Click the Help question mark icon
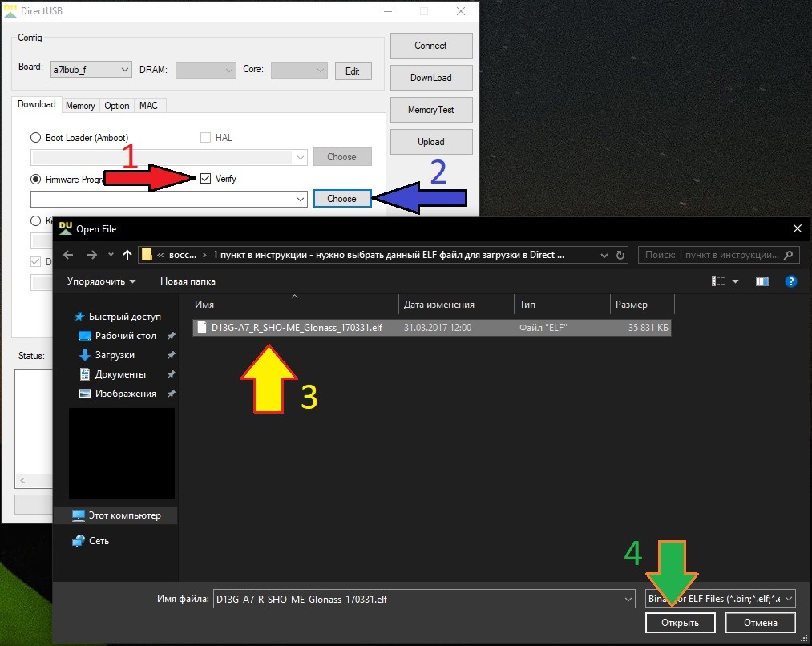 [x=790, y=281]
